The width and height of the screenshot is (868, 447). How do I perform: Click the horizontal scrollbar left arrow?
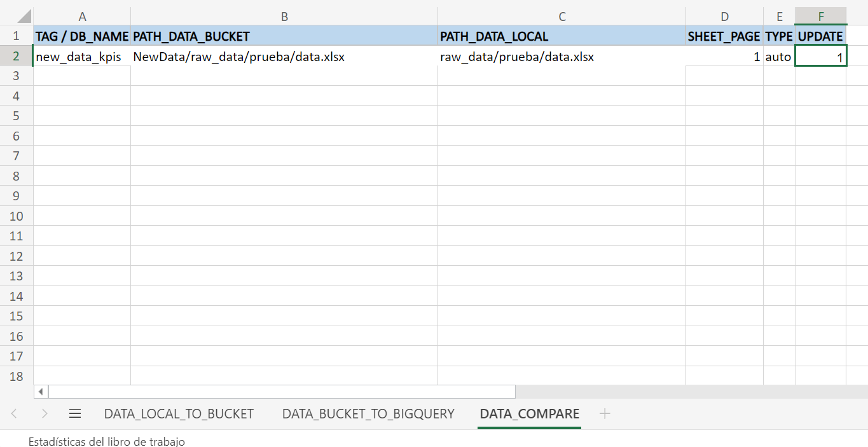[x=41, y=392]
